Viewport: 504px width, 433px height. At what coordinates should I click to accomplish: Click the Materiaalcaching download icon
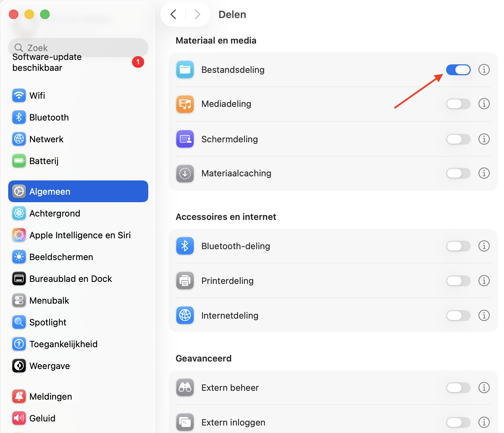pyautogui.click(x=185, y=174)
